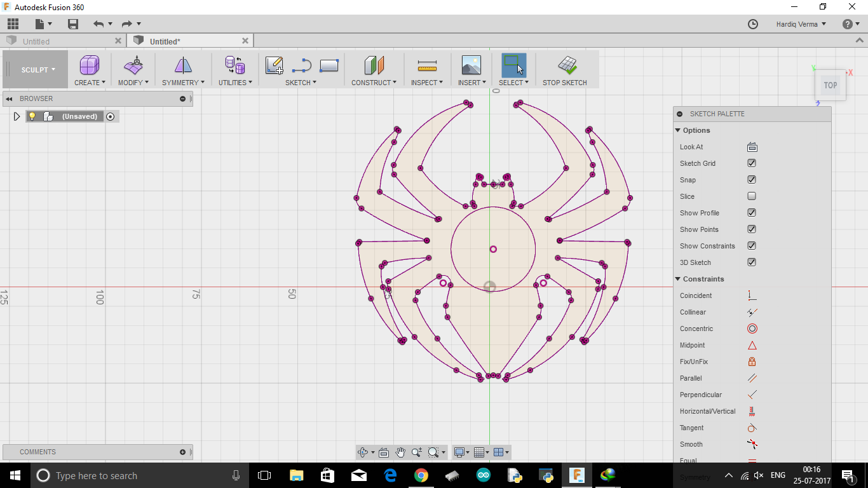The height and width of the screenshot is (488, 868).
Task: Click the Create box primitive icon
Action: pos(90,65)
